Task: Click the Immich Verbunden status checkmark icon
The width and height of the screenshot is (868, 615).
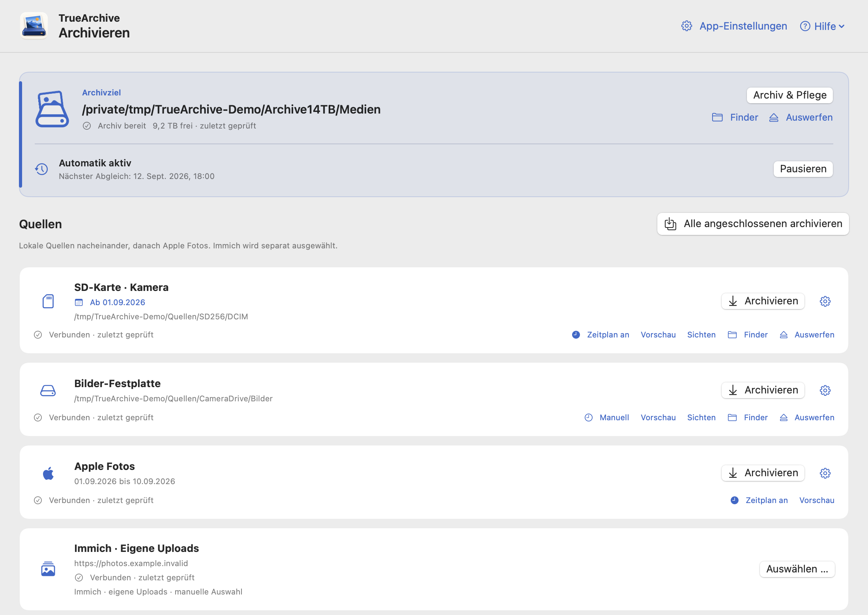Action: [x=79, y=578]
